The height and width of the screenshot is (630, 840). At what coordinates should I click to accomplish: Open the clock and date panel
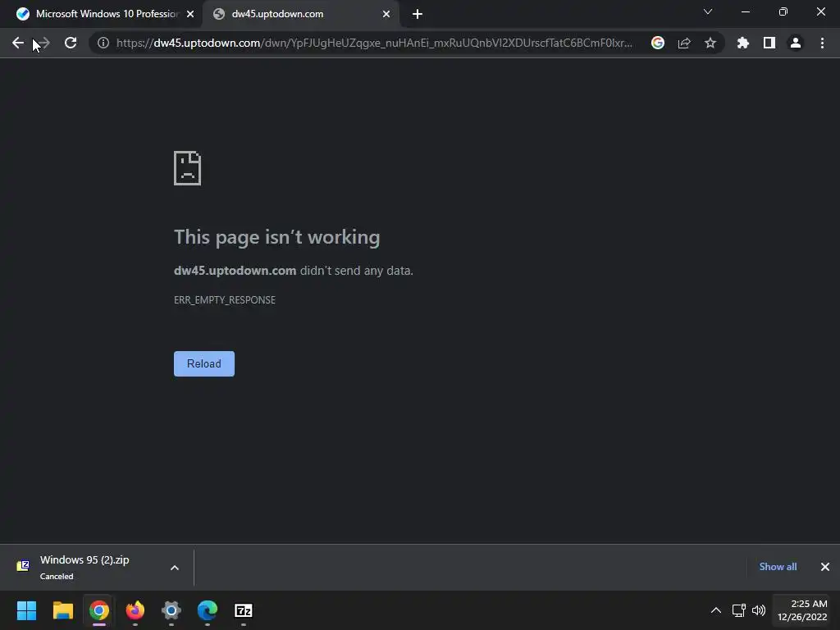tap(802, 610)
